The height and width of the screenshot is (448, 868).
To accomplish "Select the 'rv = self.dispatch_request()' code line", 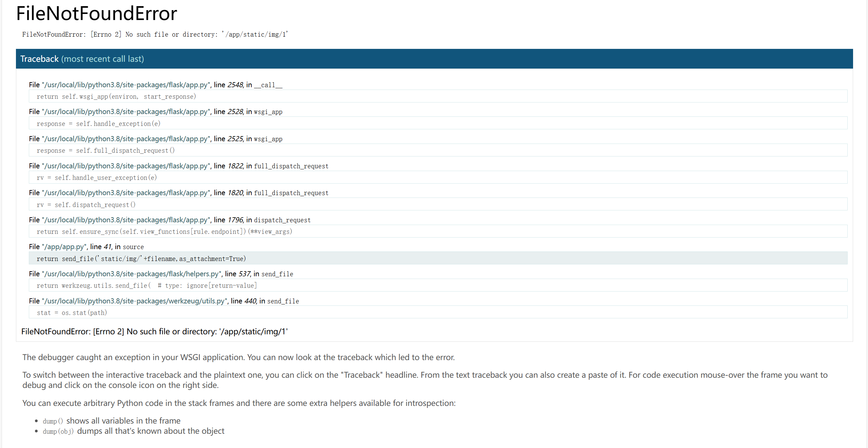I will [86, 205].
